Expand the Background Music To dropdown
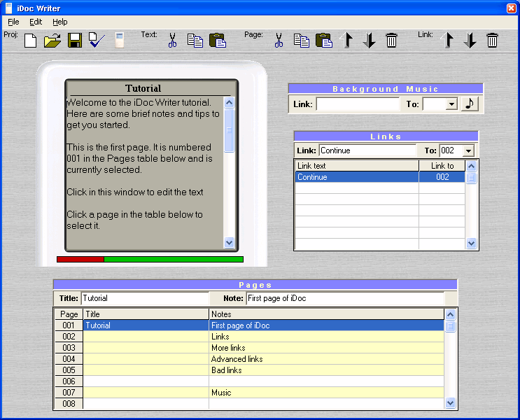 coord(451,104)
